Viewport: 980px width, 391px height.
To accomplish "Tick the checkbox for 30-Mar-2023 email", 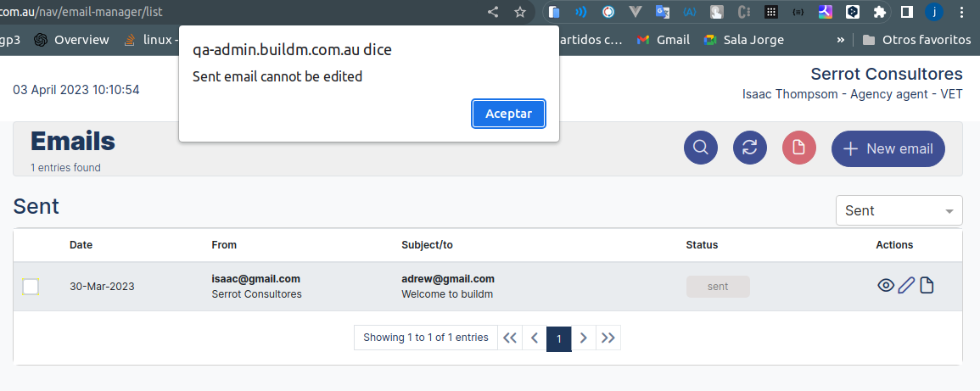I will (31, 287).
